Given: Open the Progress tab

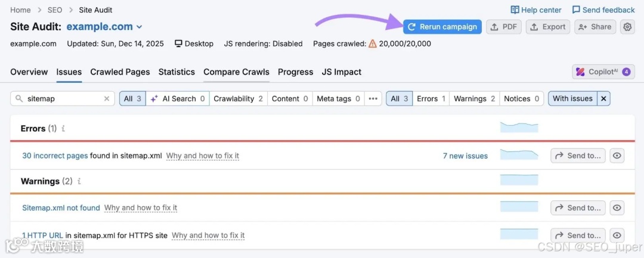Looking at the screenshot, I should (296, 72).
